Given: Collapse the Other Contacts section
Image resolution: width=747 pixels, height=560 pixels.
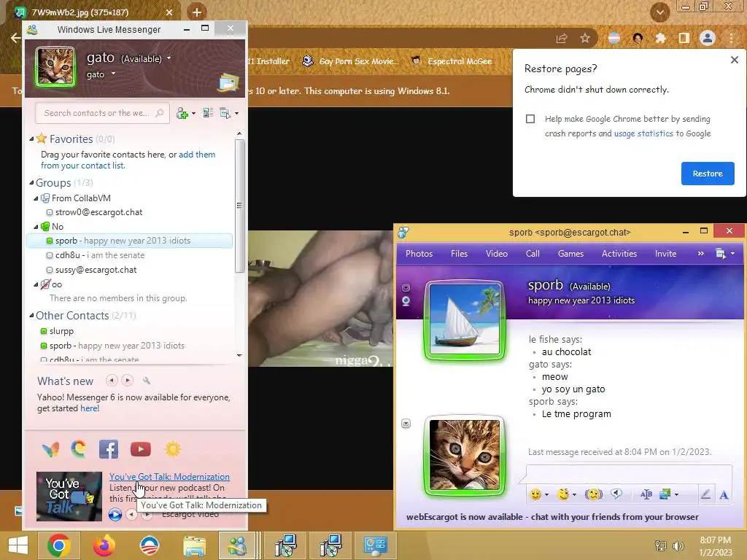Looking at the screenshot, I should click(x=31, y=315).
